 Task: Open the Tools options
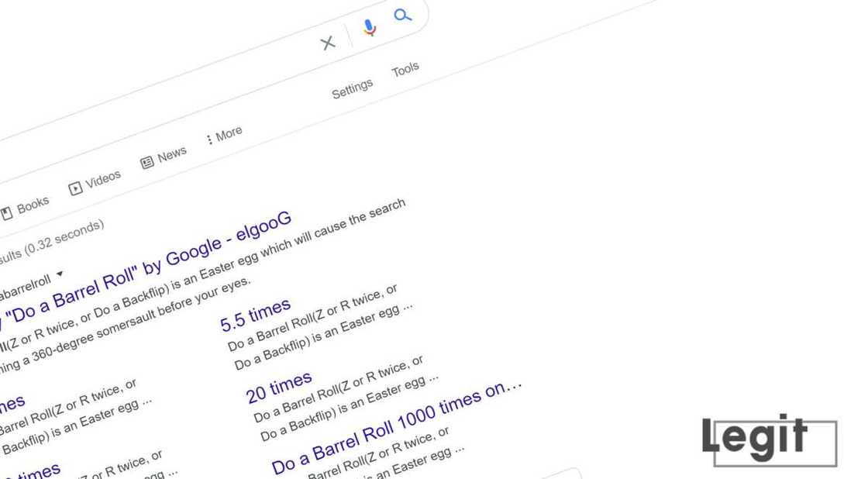click(405, 70)
